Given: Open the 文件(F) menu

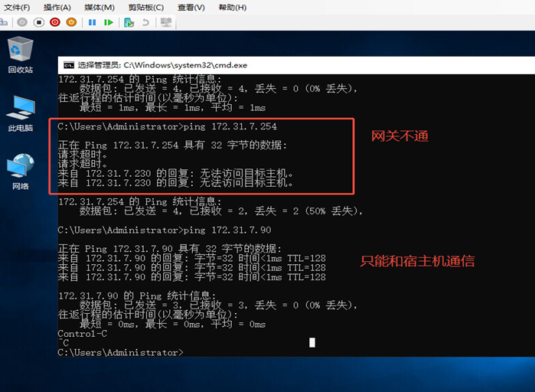Looking at the screenshot, I should point(17,7).
